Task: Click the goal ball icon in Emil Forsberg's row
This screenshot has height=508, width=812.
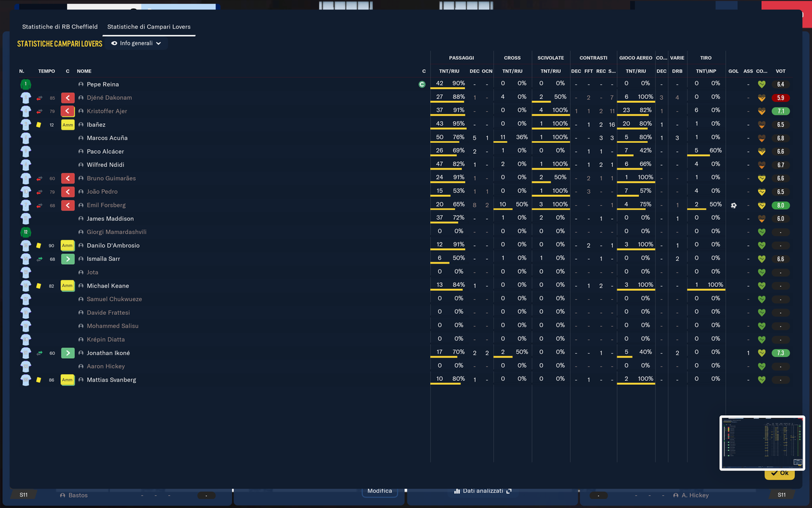Action: [x=734, y=205]
